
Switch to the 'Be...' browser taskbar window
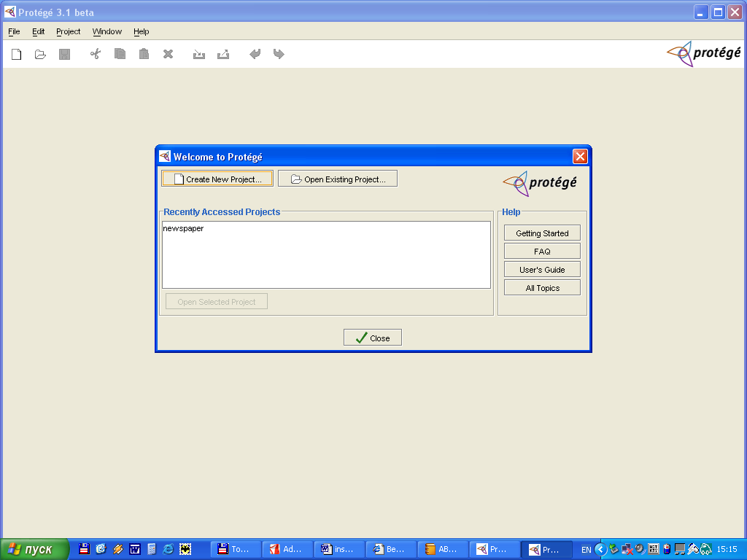[392, 549]
